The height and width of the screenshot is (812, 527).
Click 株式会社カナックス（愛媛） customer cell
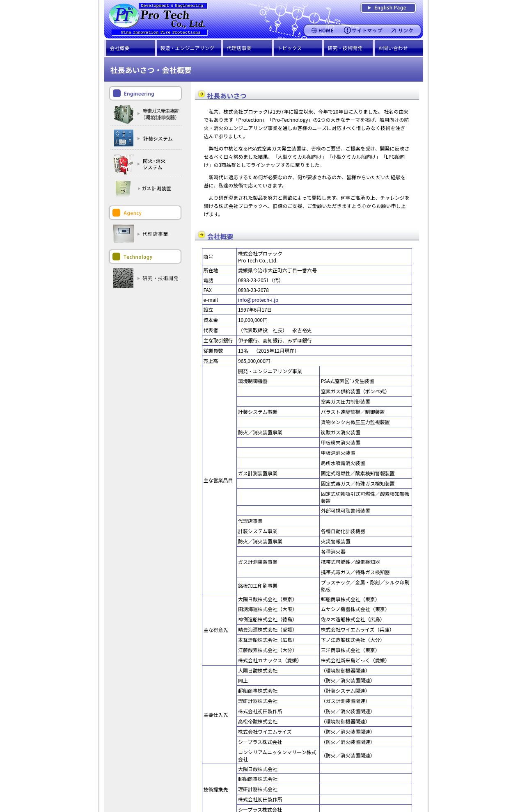tap(278, 660)
